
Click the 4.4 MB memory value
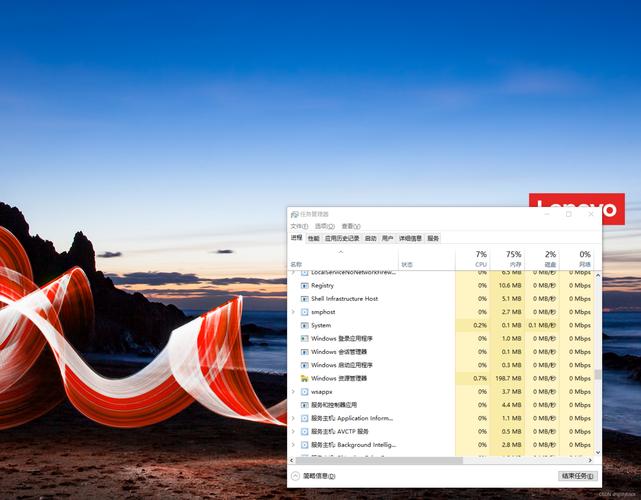511,405
